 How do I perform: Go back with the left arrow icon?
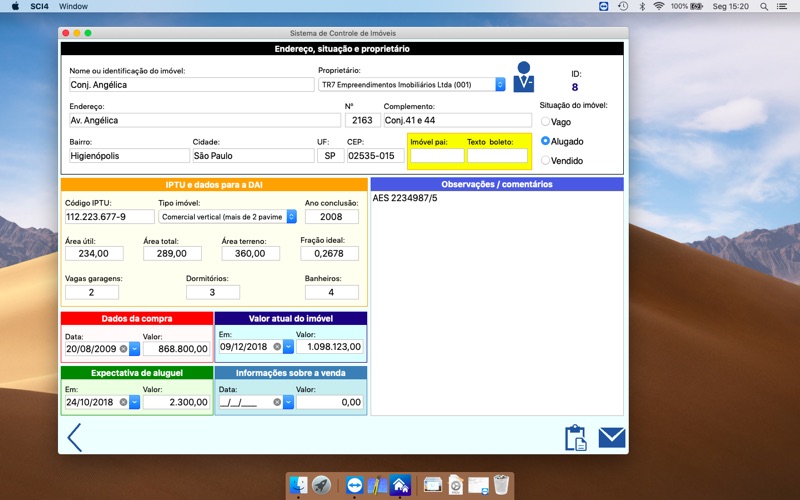74,437
